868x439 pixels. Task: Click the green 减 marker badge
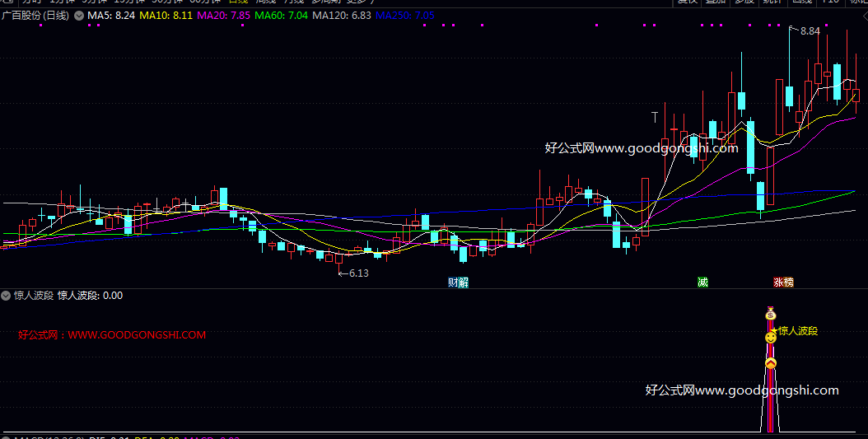(x=702, y=283)
